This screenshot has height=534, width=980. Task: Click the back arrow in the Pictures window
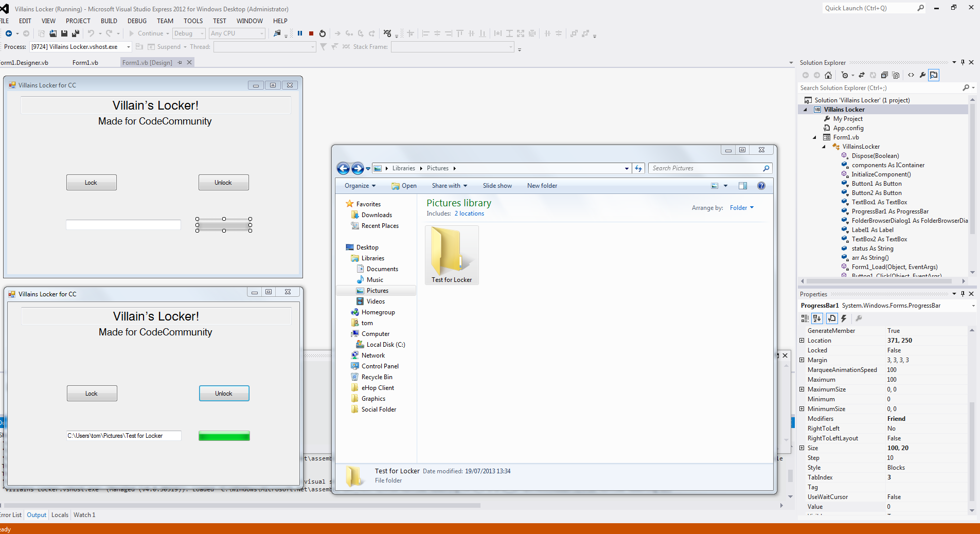click(343, 168)
